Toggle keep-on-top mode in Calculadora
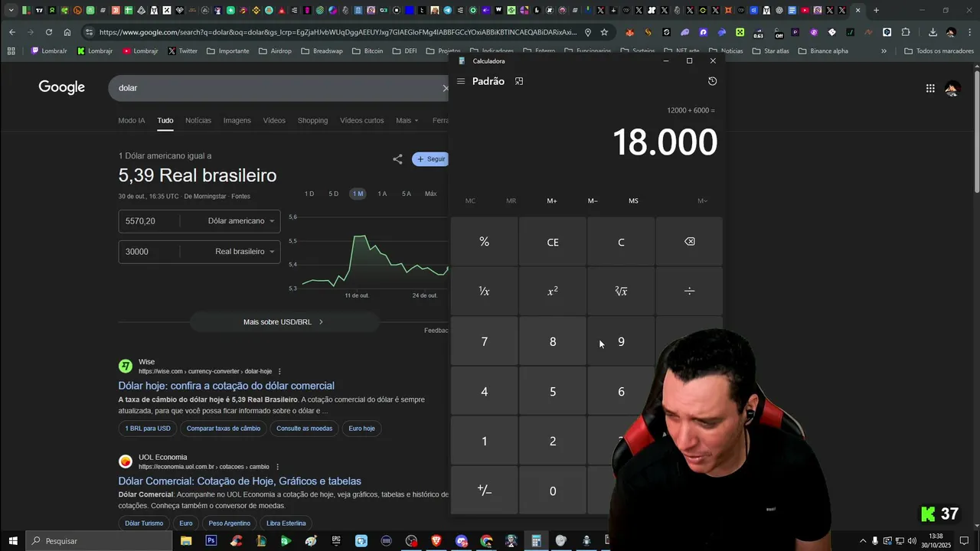The width and height of the screenshot is (980, 551). [x=519, y=81]
